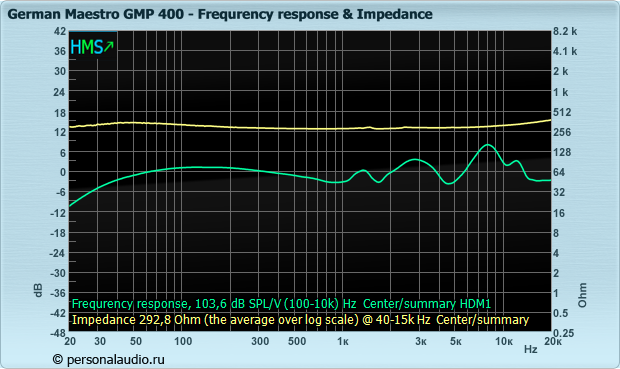Click the '10к' frequency axis label

[x=504, y=341]
